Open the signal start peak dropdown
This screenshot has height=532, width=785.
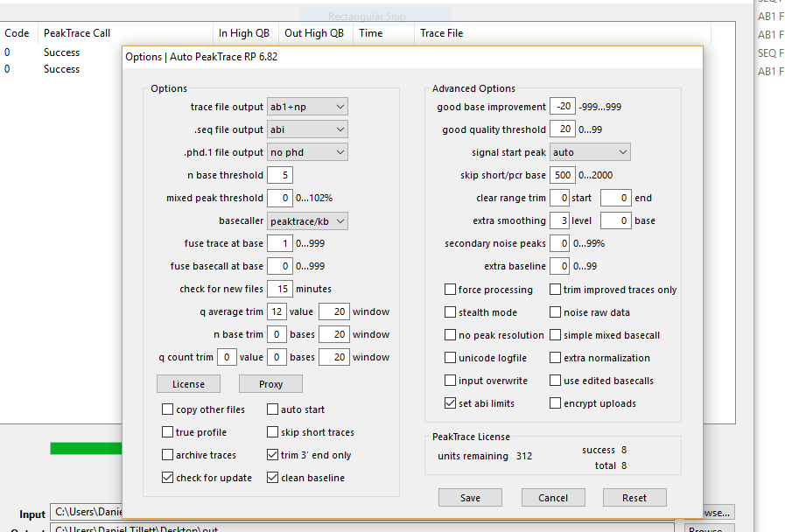[590, 152]
